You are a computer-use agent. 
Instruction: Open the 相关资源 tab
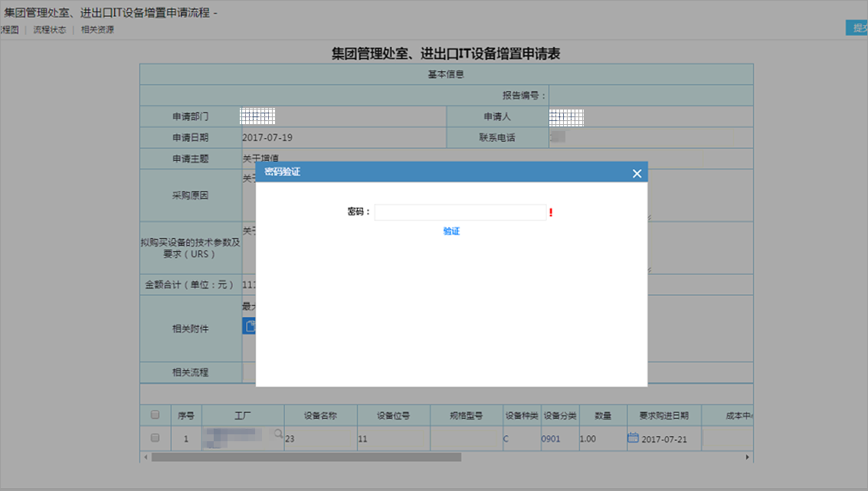[97, 30]
